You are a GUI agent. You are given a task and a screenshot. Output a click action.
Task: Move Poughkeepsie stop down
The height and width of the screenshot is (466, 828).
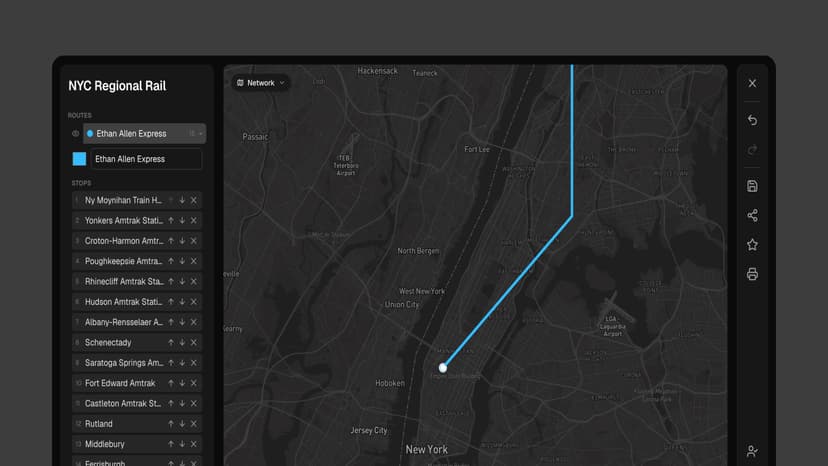[182, 261]
